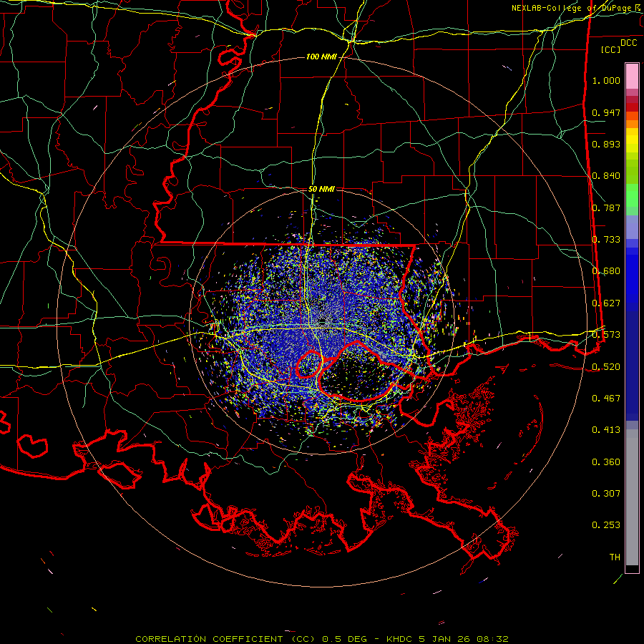
Task: Click the 0.467 scale value
Action: pos(606,399)
